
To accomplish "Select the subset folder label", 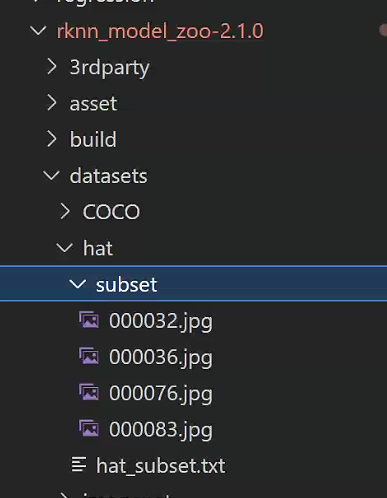I will pyautogui.click(x=127, y=284).
